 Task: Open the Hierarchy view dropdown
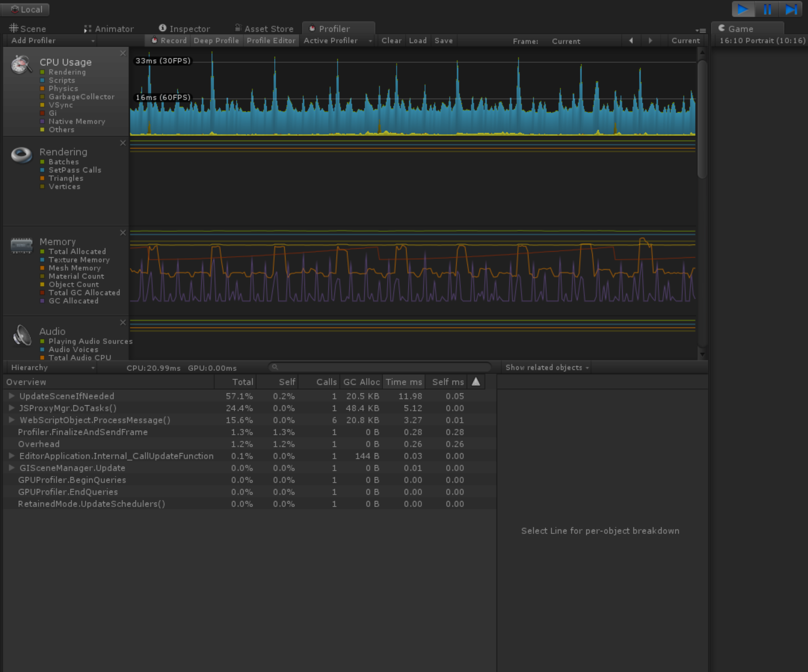(x=52, y=367)
